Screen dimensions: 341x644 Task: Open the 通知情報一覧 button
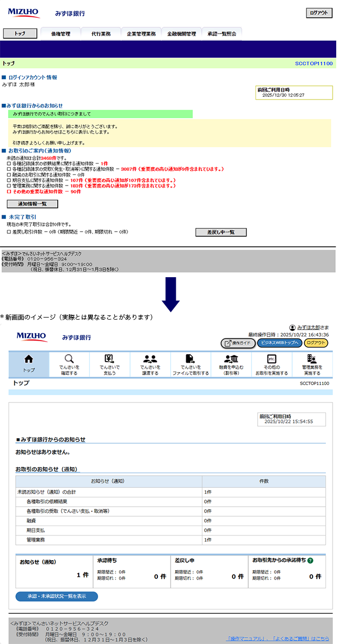(x=33, y=204)
